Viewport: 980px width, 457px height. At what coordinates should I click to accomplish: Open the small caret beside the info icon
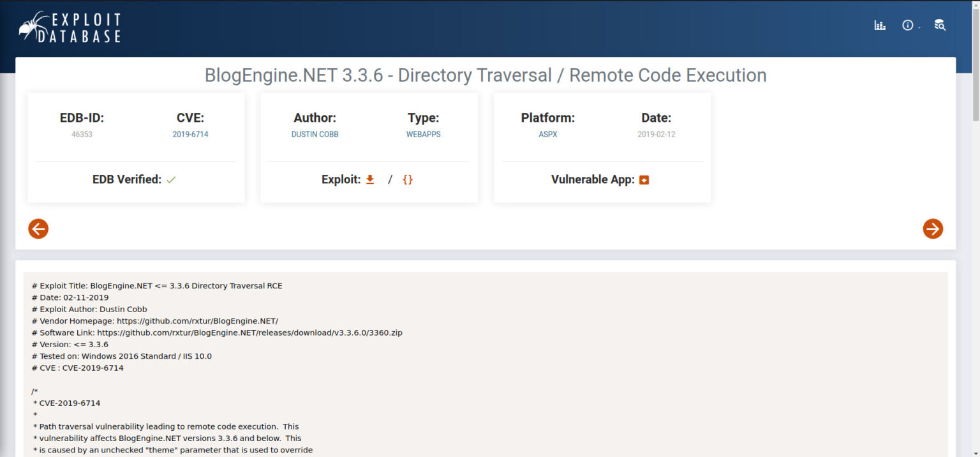pyautogui.click(x=919, y=28)
